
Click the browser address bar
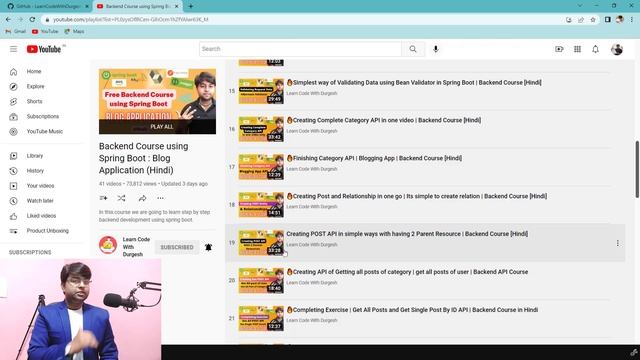pos(302,19)
